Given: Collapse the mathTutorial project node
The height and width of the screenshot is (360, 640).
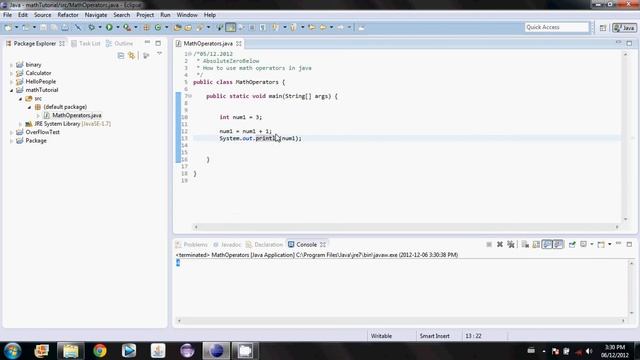Looking at the screenshot, I should (11, 90).
